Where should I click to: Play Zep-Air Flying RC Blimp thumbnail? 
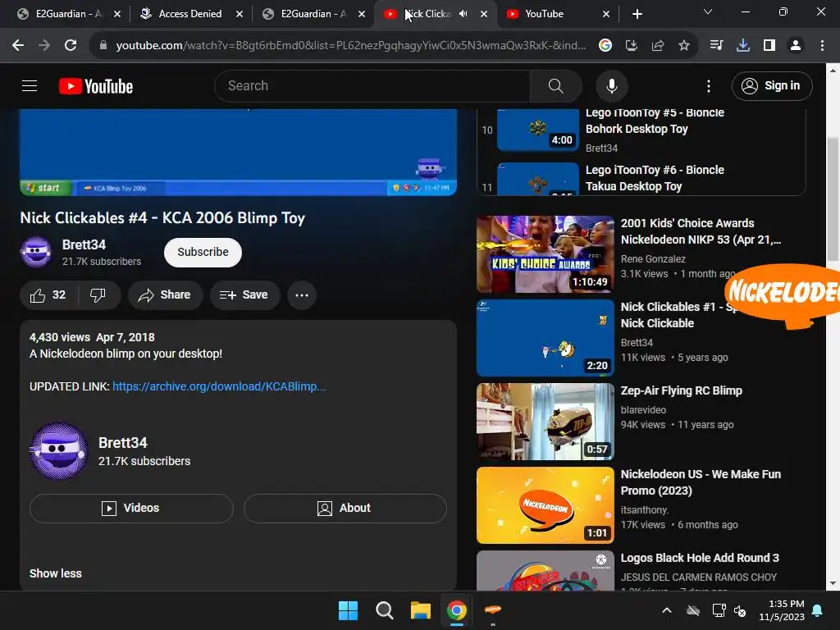click(x=545, y=422)
